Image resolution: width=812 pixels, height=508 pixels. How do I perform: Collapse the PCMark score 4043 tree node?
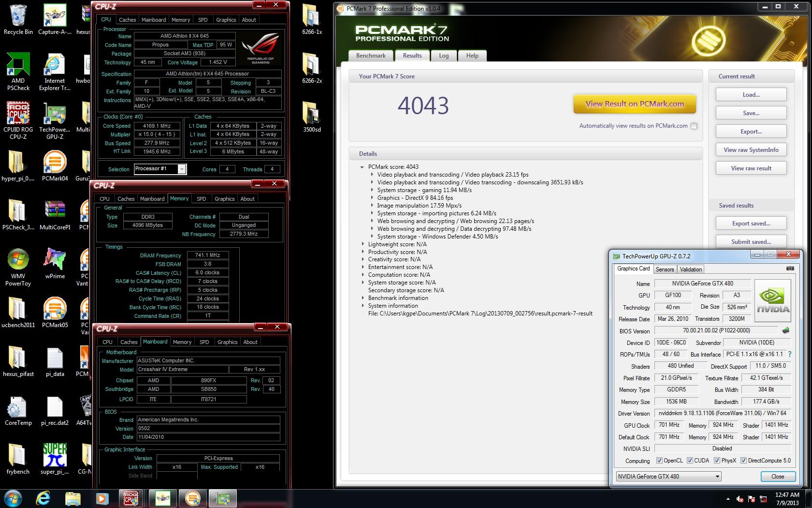click(362, 167)
